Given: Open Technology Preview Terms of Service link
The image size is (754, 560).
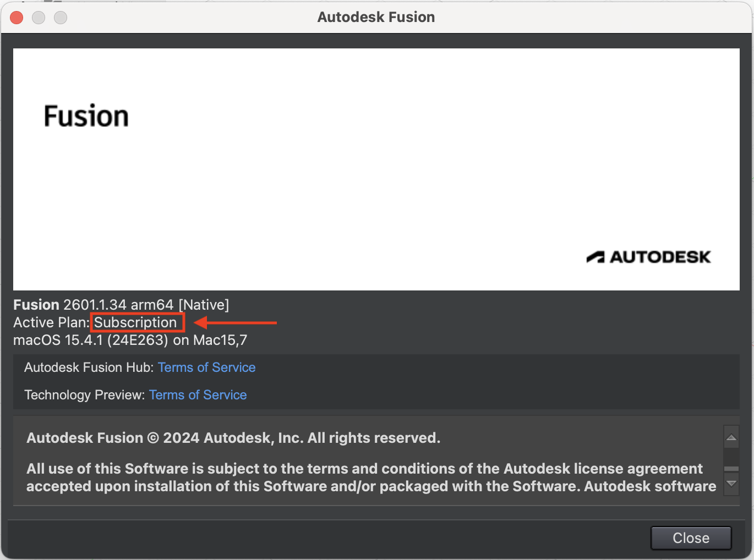Looking at the screenshot, I should click(198, 395).
